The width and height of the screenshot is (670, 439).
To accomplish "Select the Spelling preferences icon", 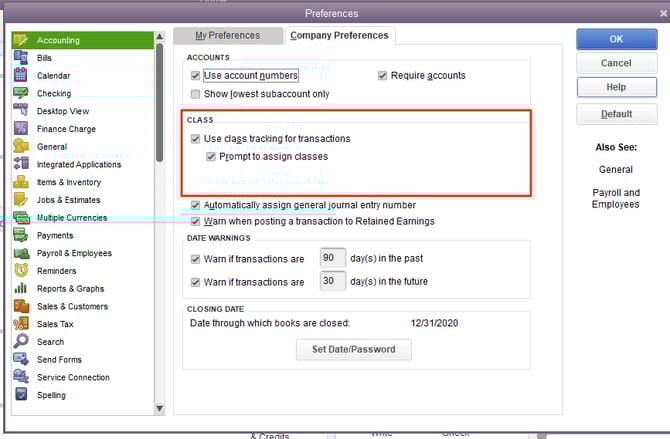I will 21,395.
